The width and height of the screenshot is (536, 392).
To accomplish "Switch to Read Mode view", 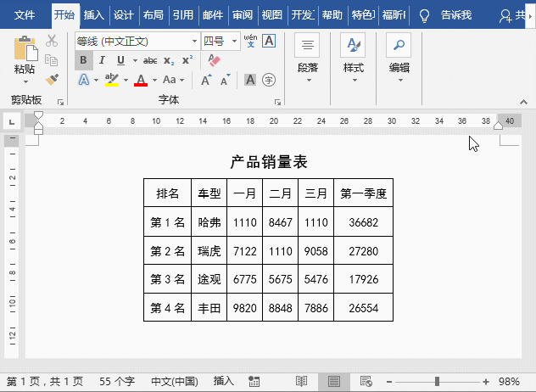I will [301, 381].
